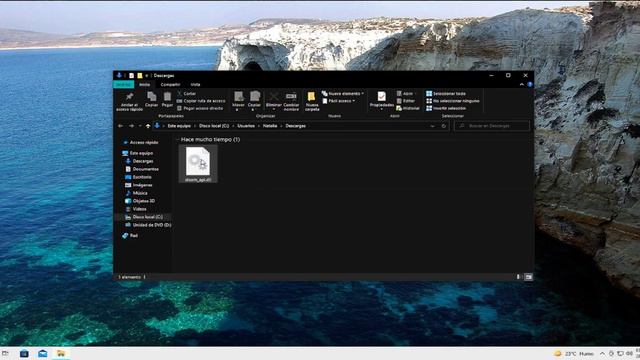
Task: Select Cortar in the ribbon
Action: pos(187,93)
